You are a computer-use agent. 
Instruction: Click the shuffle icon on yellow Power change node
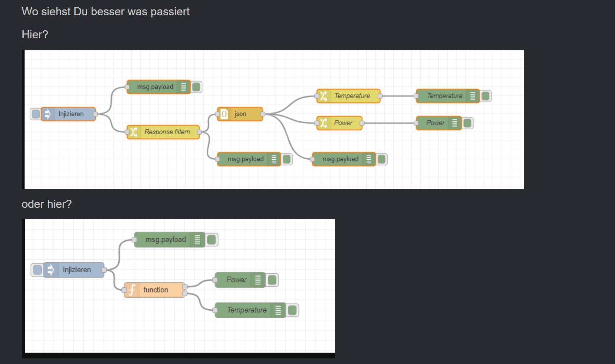(324, 123)
